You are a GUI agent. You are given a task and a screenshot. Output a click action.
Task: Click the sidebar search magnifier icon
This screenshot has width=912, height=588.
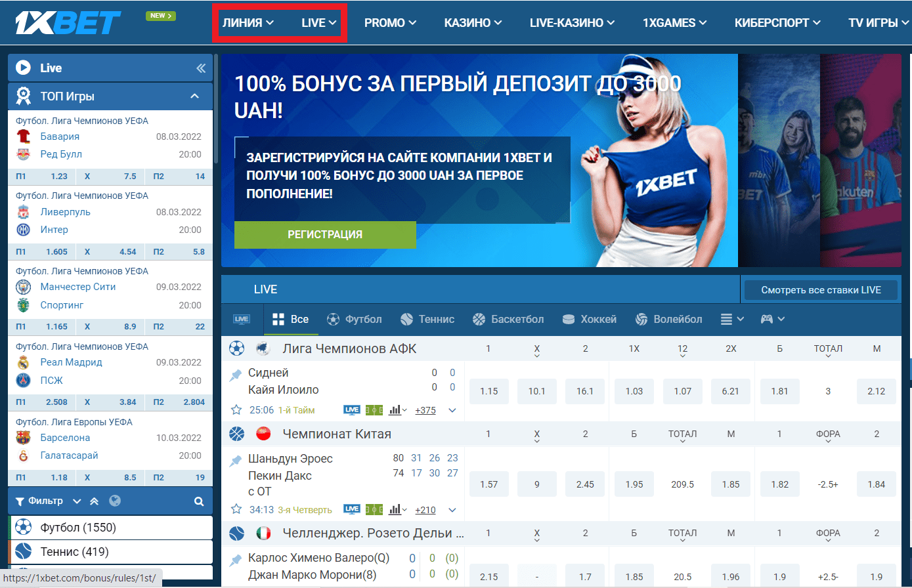click(199, 501)
